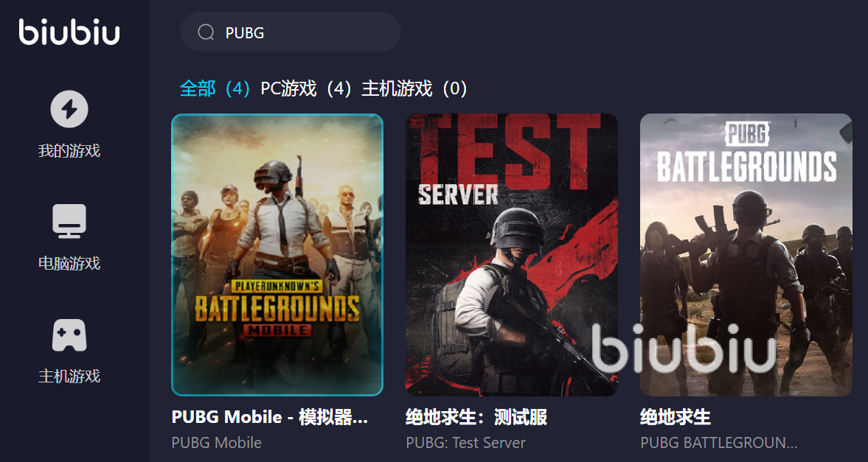Open 我的游戏 sidebar label
This screenshot has height=462, width=868.
pos(69,150)
